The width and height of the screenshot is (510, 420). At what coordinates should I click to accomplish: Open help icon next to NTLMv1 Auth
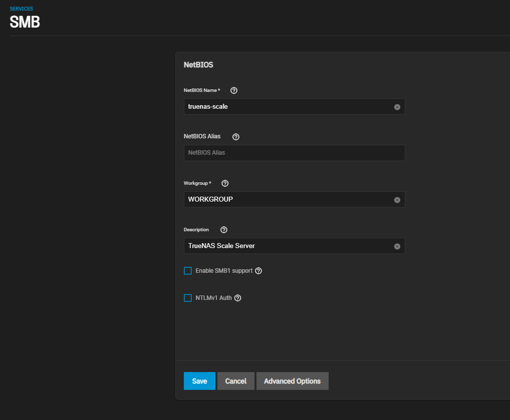coord(238,298)
